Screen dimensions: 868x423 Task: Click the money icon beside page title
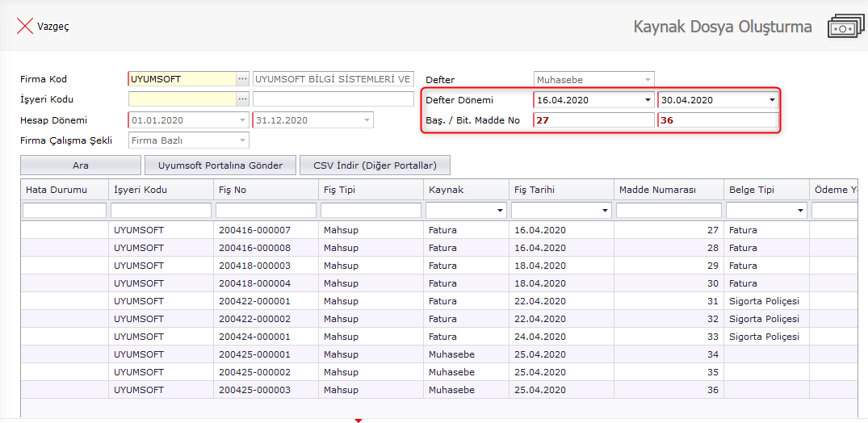pyautogui.click(x=845, y=27)
